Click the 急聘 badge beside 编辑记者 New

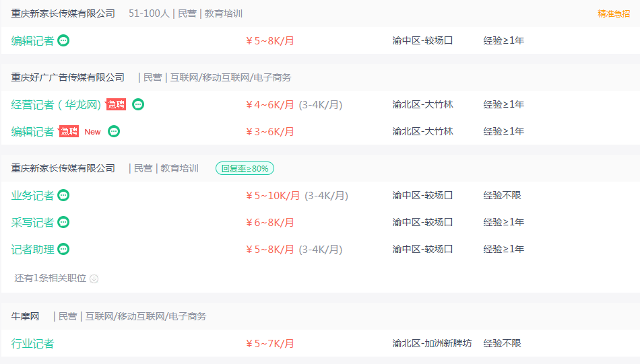tap(69, 131)
